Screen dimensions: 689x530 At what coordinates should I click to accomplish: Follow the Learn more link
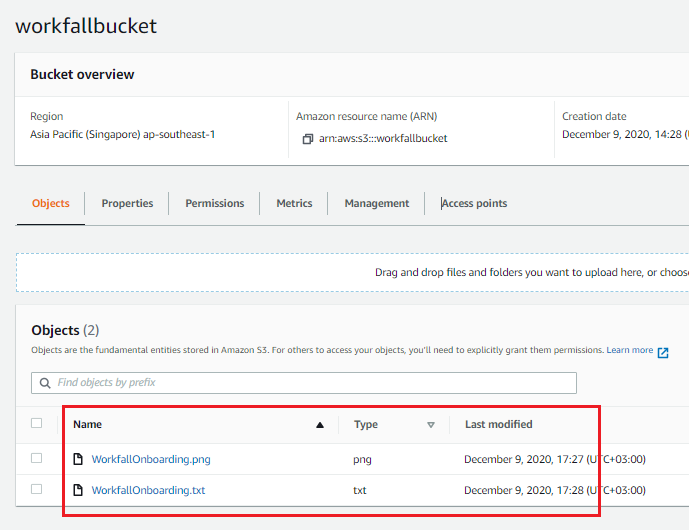point(630,350)
